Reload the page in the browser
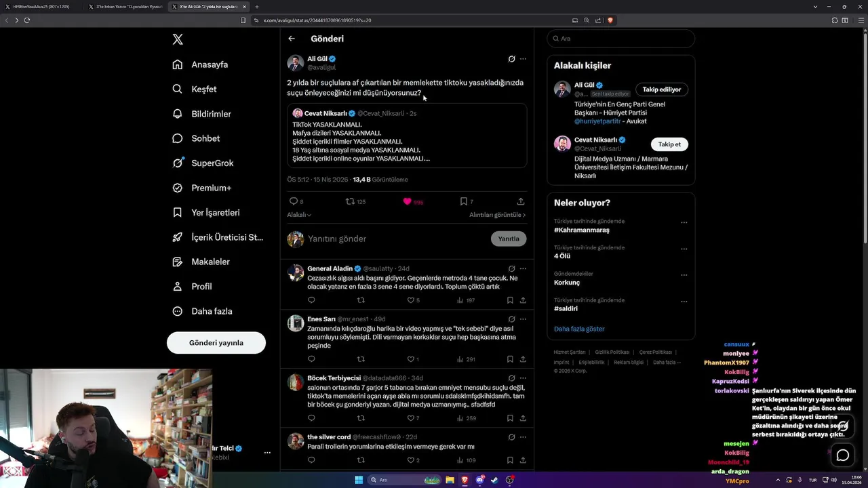 coord(26,20)
